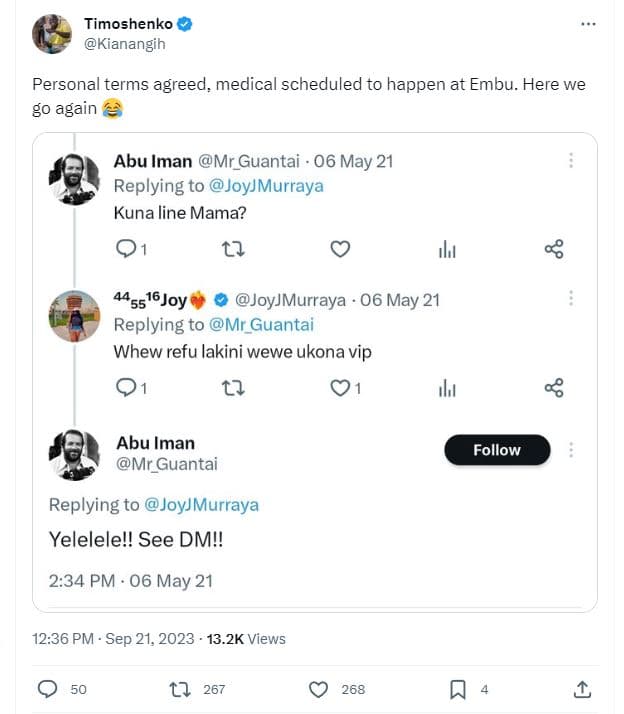Image resolution: width=624 pixels, height=714 pixels.
Task: Open options for Joy's 'Whew refu' reply
Action: 571,299
